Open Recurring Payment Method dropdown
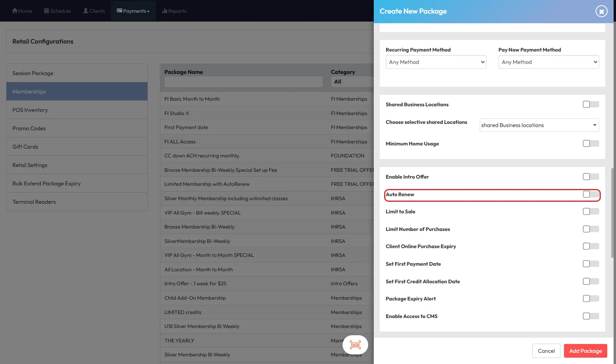616x364 pixels. [x=436, y=62]
